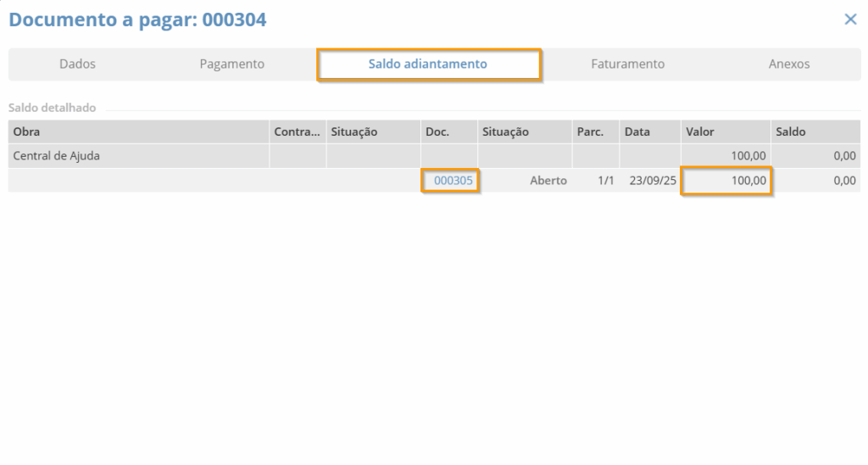Viewport: 868px width, 465px height.
Task: Click the Situação header right of Doc.
Action: coord(505,132)
